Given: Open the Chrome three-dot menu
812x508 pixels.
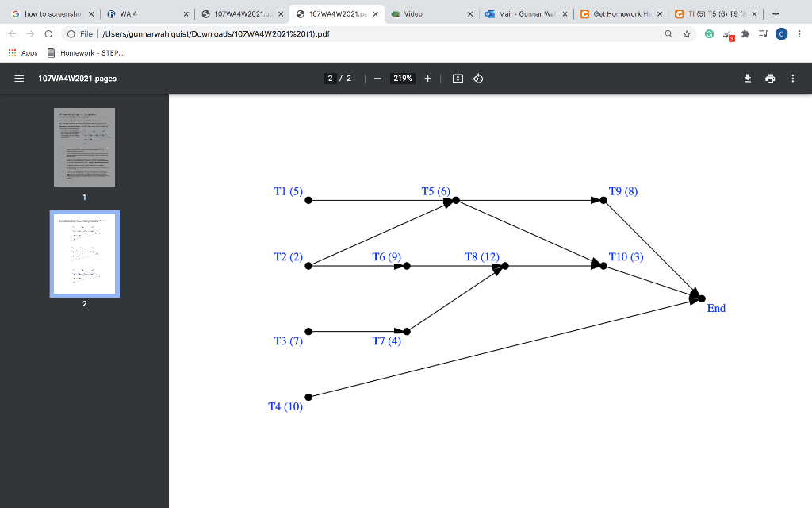Looking at the screenshot, I should point(800,33).
